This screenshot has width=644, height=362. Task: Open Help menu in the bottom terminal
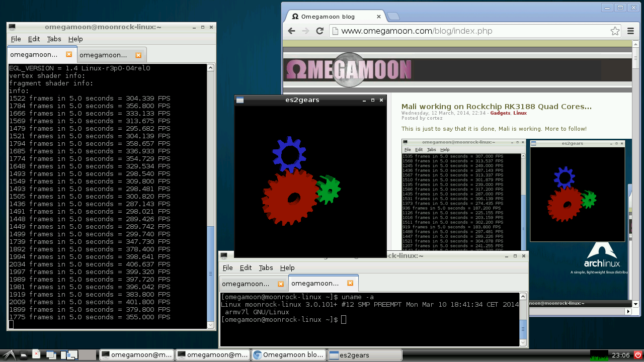(x=287, y=267)
